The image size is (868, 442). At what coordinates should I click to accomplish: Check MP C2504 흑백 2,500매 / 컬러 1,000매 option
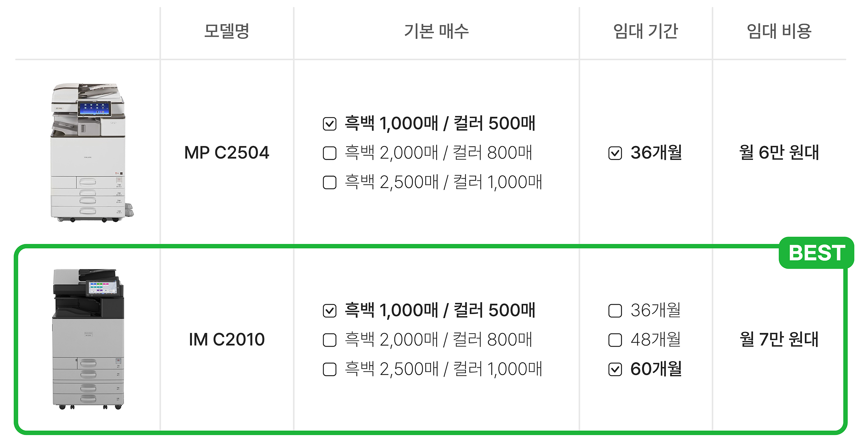[329, 182]
